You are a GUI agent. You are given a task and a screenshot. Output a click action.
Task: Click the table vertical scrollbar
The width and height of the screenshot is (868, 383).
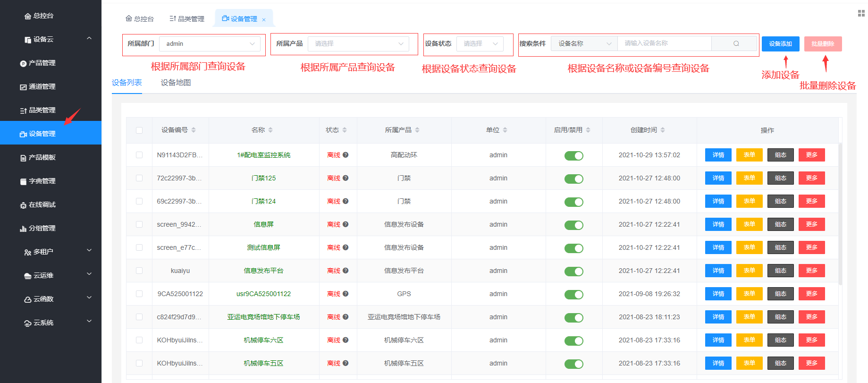click(840, 214)
